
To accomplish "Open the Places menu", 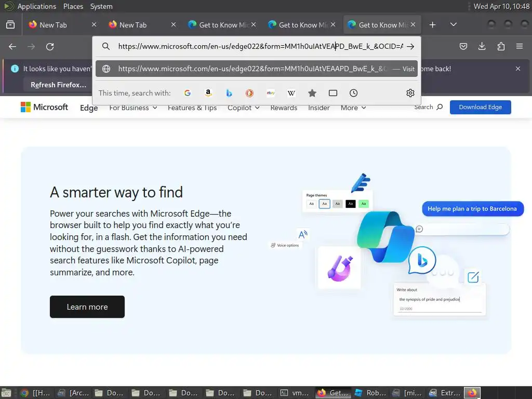I will 73,6.
